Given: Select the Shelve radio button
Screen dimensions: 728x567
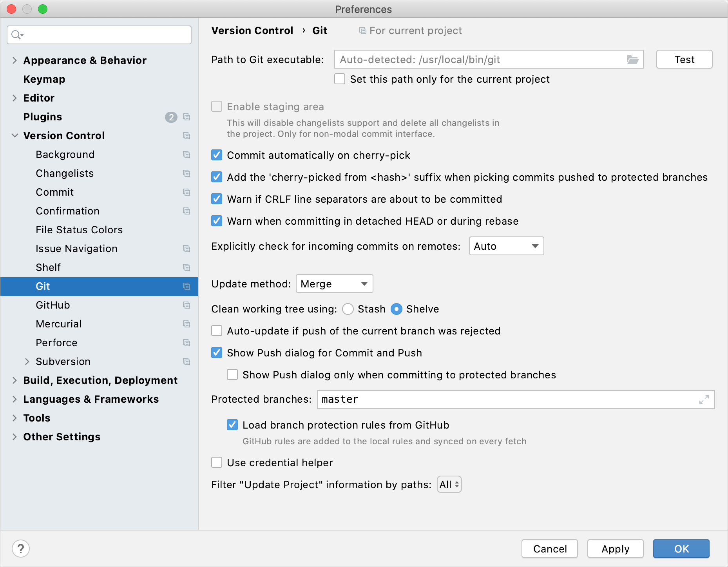Looking at the screenshot, I should (397, 309).
